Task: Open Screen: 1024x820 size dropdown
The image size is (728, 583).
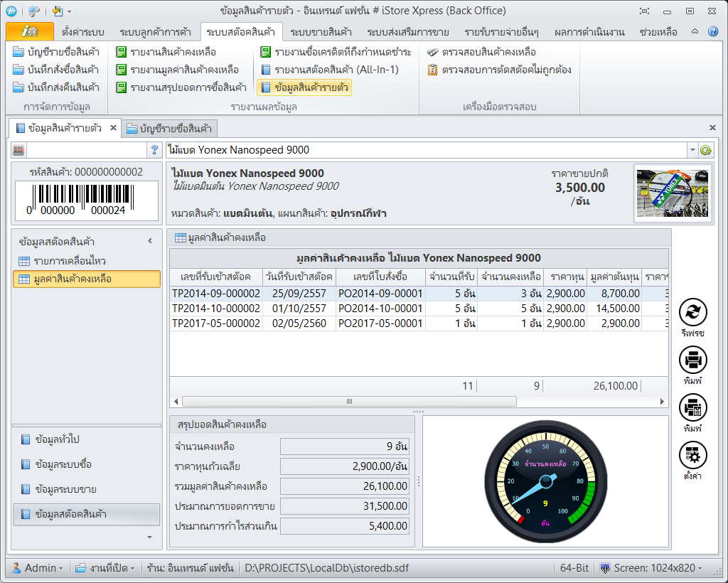Action: (651, 567)
